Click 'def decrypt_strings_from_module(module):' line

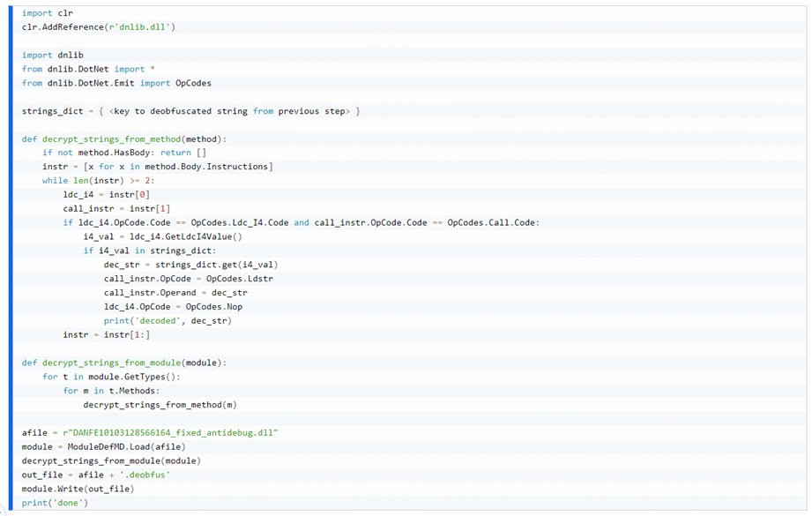pyautogui.click(x=124, y=363)
